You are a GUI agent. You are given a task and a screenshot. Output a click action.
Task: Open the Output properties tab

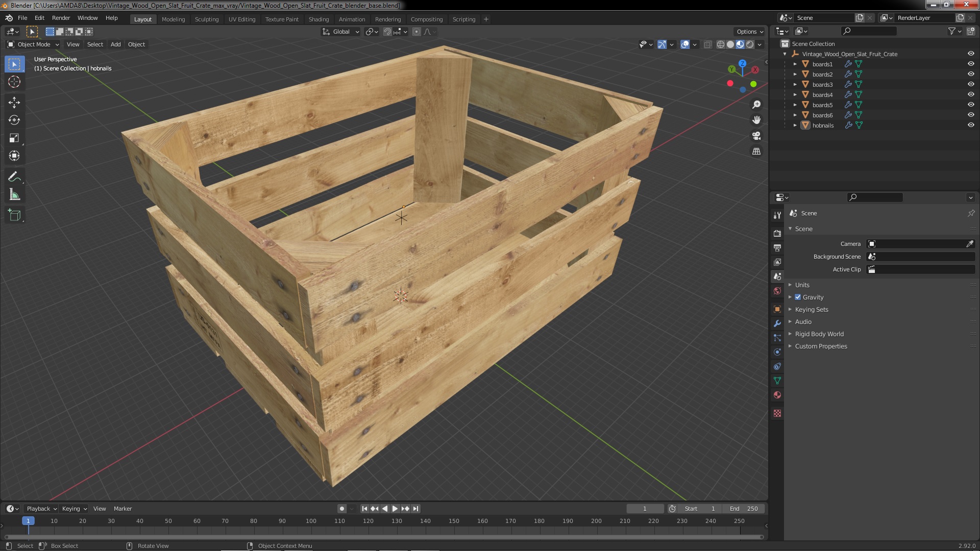777,247
